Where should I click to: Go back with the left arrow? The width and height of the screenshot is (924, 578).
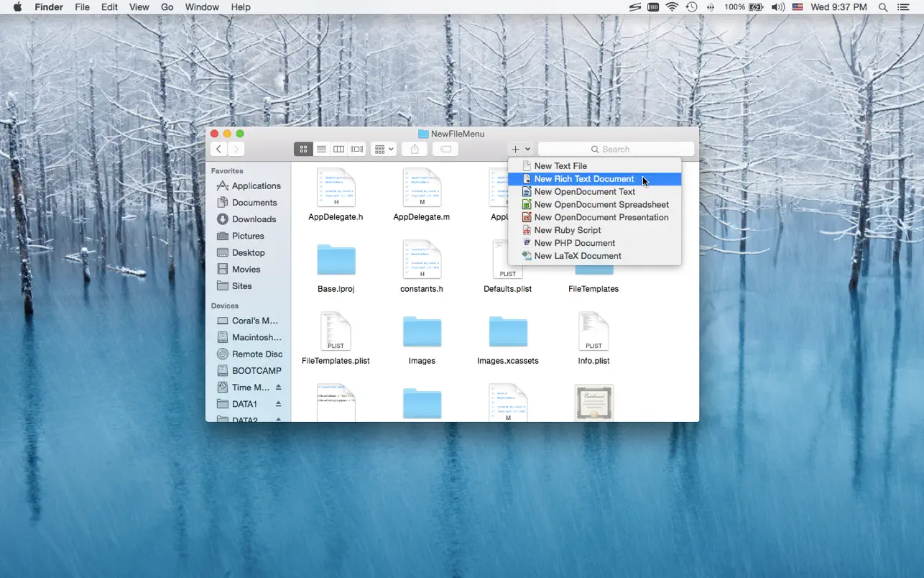tap(218, 149)
